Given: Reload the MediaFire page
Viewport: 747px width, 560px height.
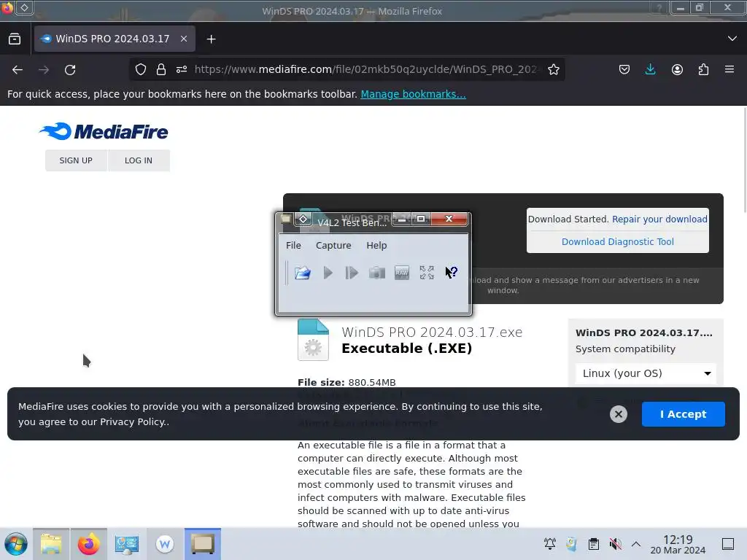Looking at the screenshot, I should (70, 69).
